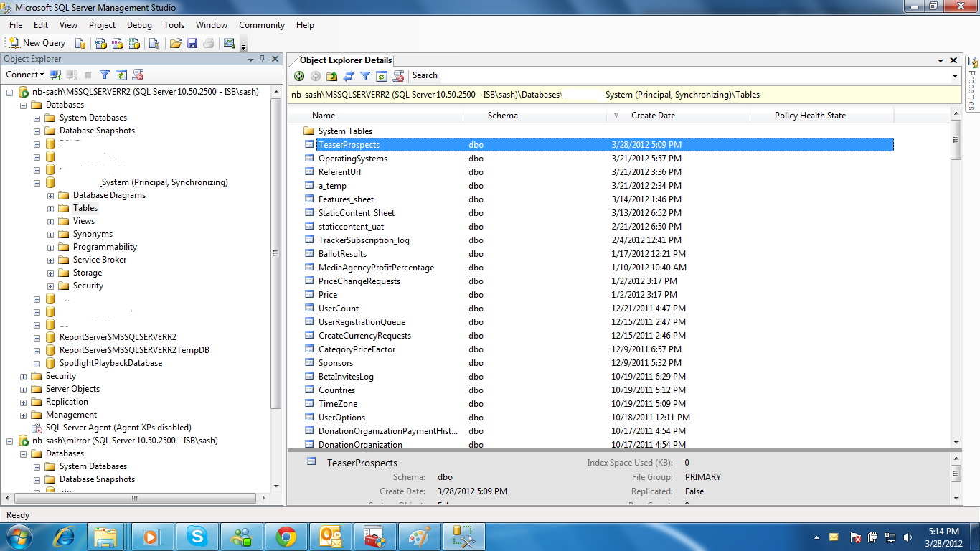Click Back arrow in Object Explorer Details
This screenshot has height=551, width=980.
299,76
